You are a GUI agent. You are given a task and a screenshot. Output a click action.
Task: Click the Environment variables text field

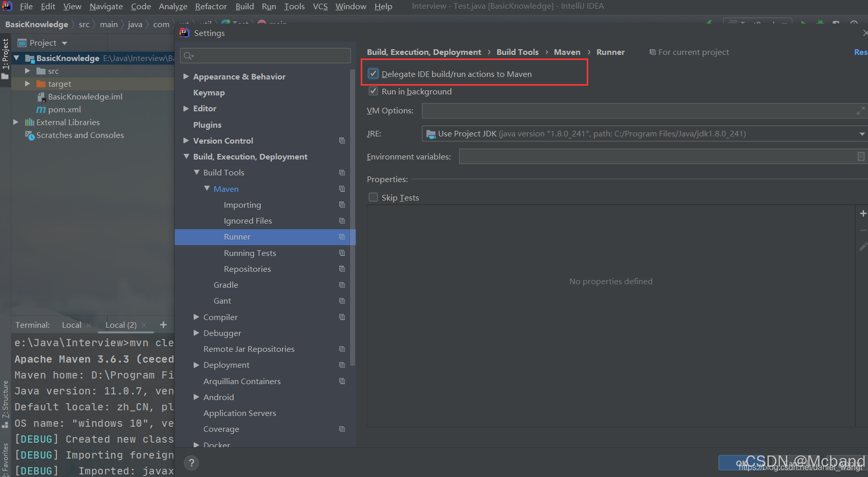click(663, 156)
